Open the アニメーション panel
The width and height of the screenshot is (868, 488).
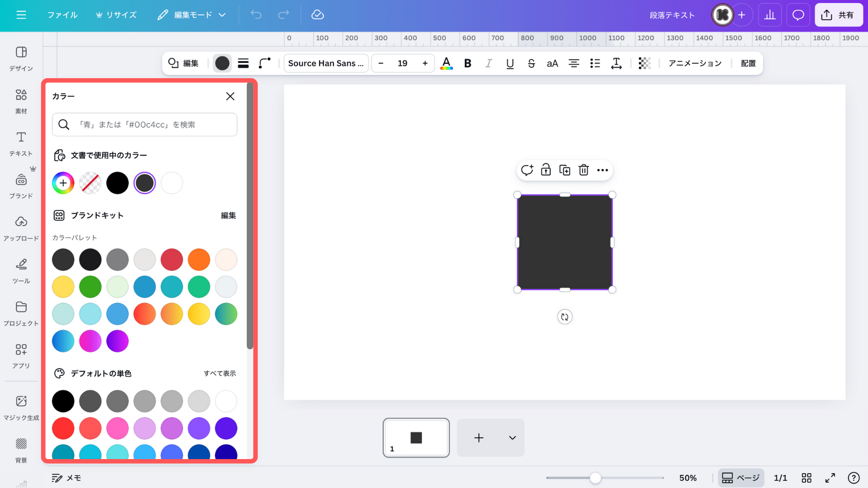(x=695, y=63)
